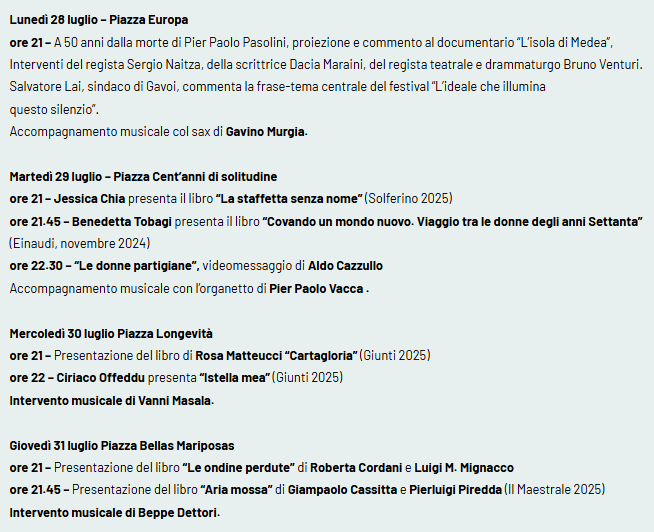This screenshot has height=532, width=654.
Task: Click the title Aria mossa
Action: [236, 489]
